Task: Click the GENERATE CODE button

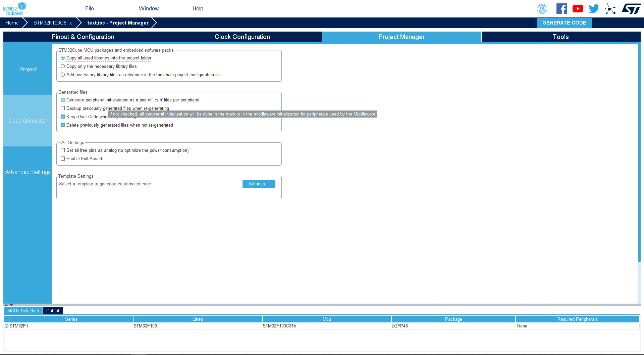Action: (564, 23)
